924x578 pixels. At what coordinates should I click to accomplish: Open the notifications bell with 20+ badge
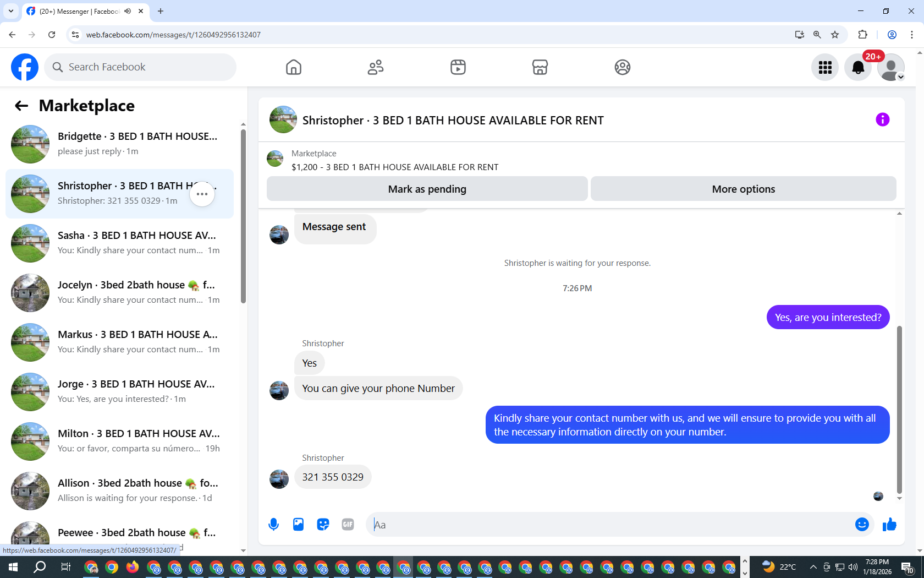point(858,67)
